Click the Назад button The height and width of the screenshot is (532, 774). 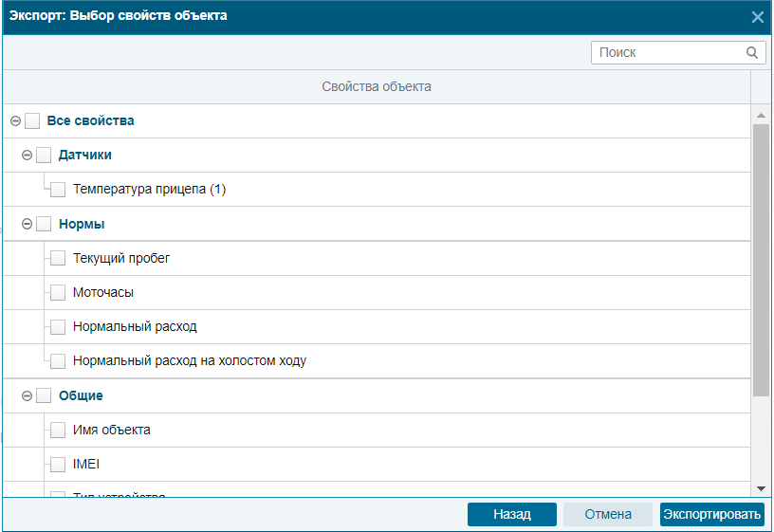tap(512, 514)
